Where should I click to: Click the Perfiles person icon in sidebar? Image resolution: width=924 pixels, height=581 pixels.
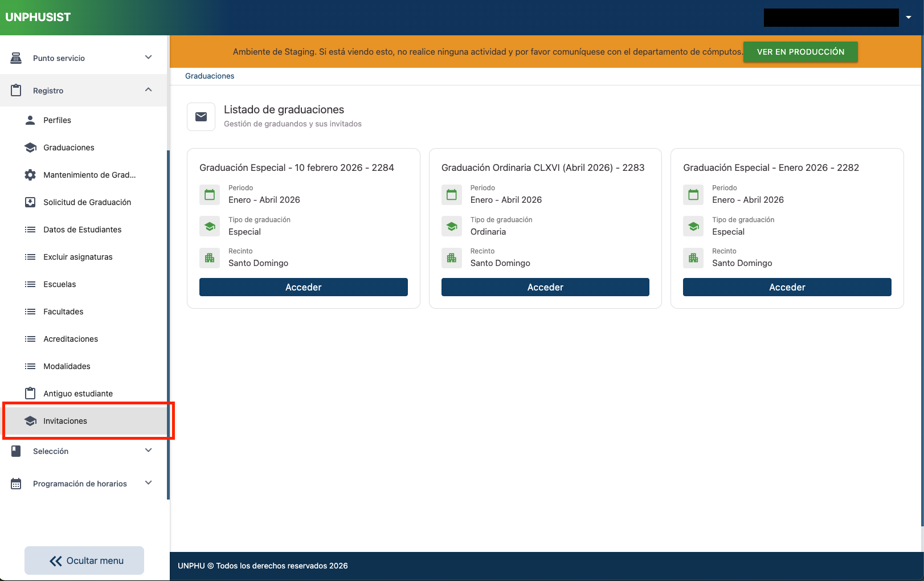click(30, 120)
